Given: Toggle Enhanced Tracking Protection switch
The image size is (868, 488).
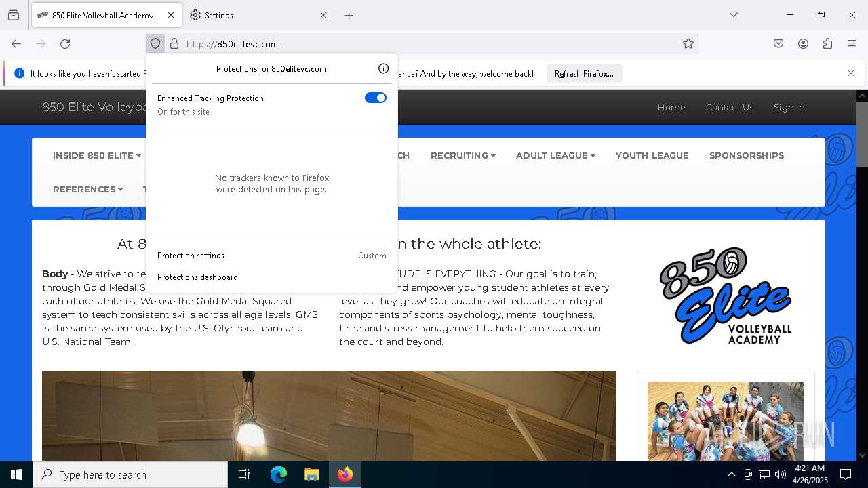Looking at the screenshot, I should [x=376, y=98].
